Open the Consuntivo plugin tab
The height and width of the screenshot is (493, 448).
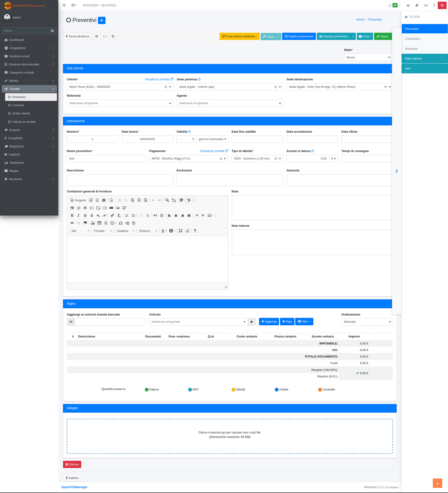413,39
